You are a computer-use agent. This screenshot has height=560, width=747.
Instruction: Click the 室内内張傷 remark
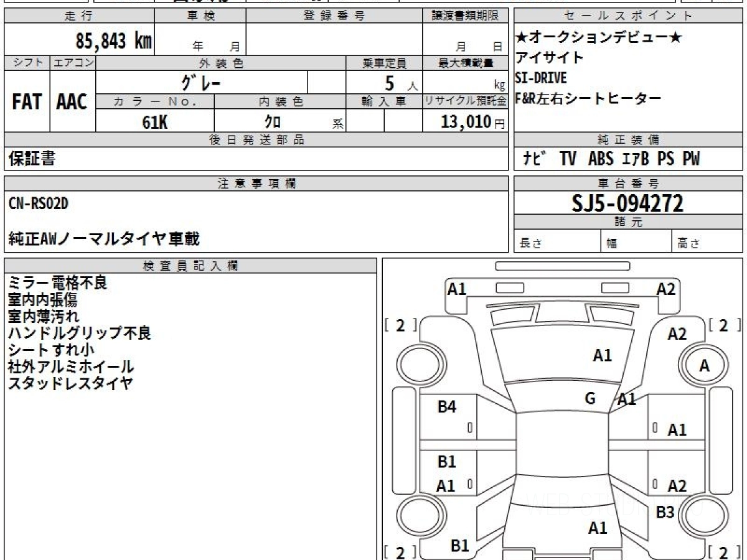coord(42,300)
